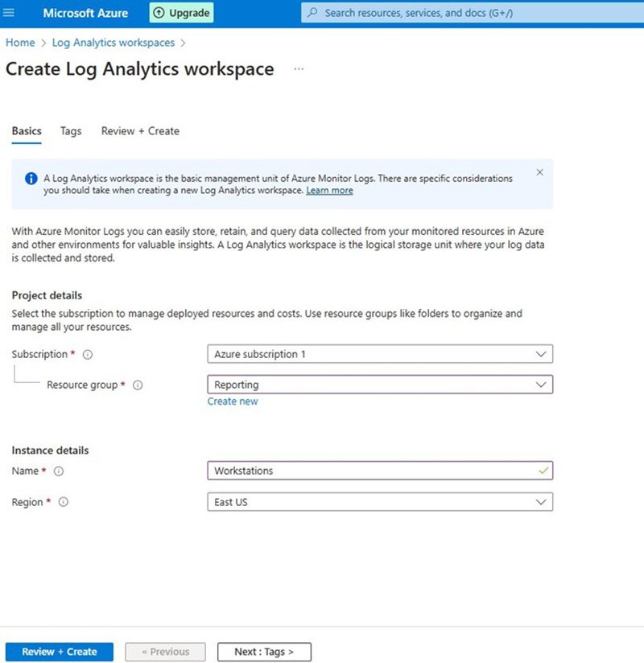The width and height of the screenshot is (644, 663).
Task: Open Log Analytics workspaces breadcrumb
Action: point(113,43)
